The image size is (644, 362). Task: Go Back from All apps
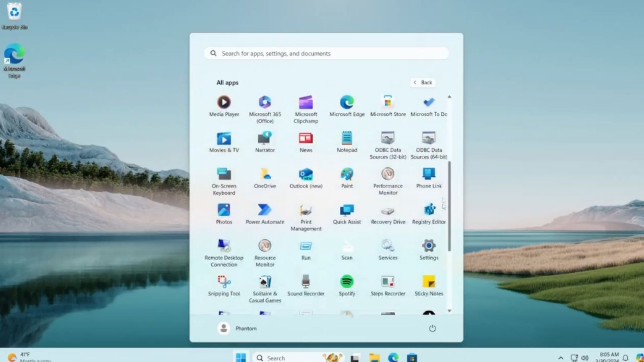(x=423, y=82)
